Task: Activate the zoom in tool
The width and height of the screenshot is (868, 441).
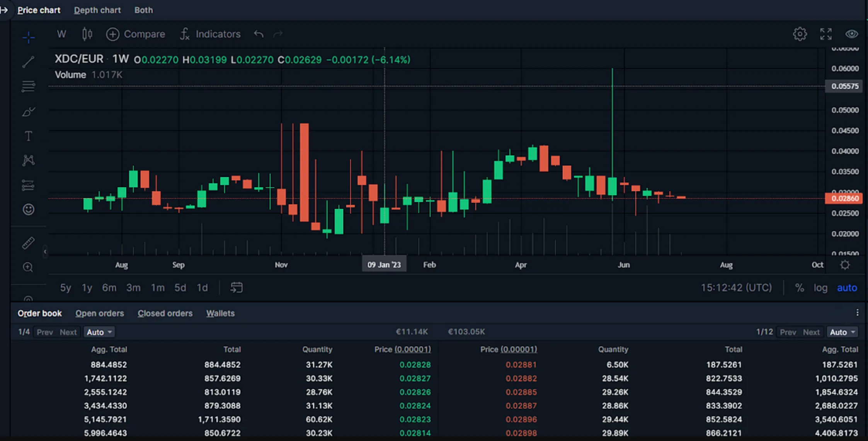Action: (28, 267)
